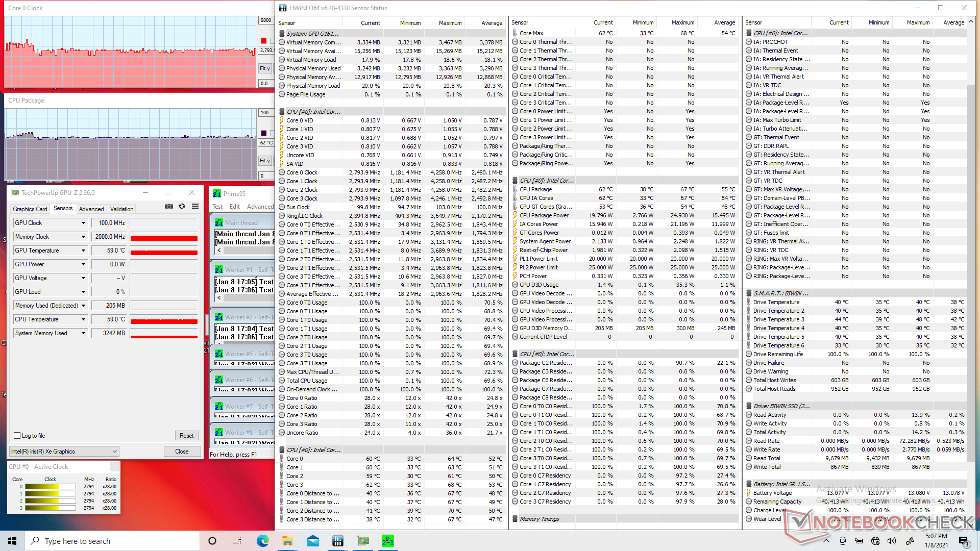
Task: Open the Prime95 Test menu
Action: click(x=217, y=207)
